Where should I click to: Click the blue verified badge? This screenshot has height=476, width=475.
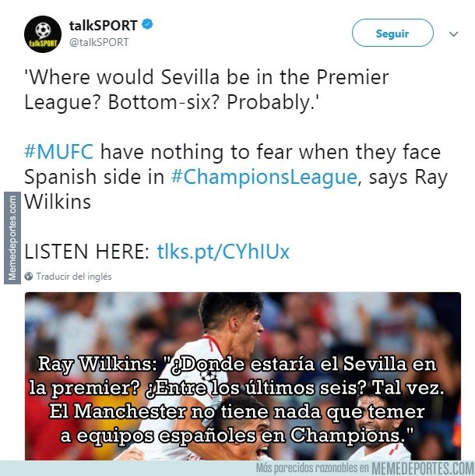[x=147, y=25]
